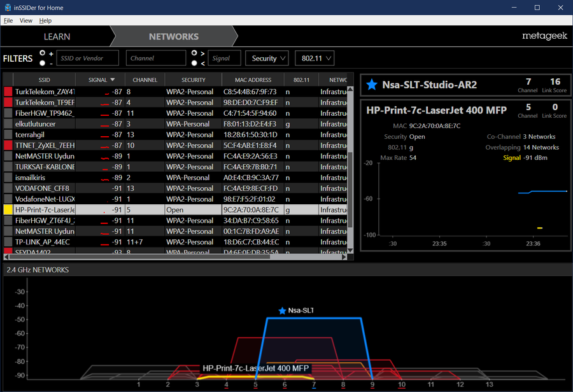Click channel 7 on the graph axis

tap(314, 384)
